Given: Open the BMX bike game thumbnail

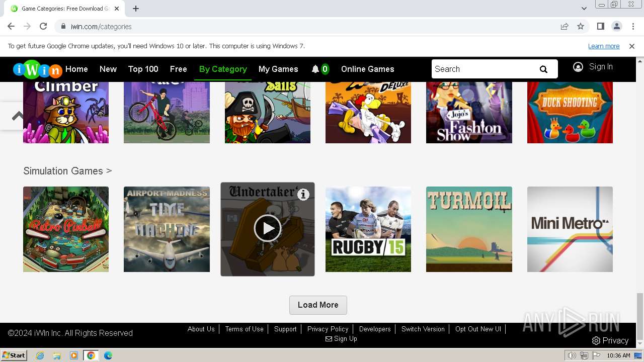Looking at the screenshot, I should click(167, 113).
